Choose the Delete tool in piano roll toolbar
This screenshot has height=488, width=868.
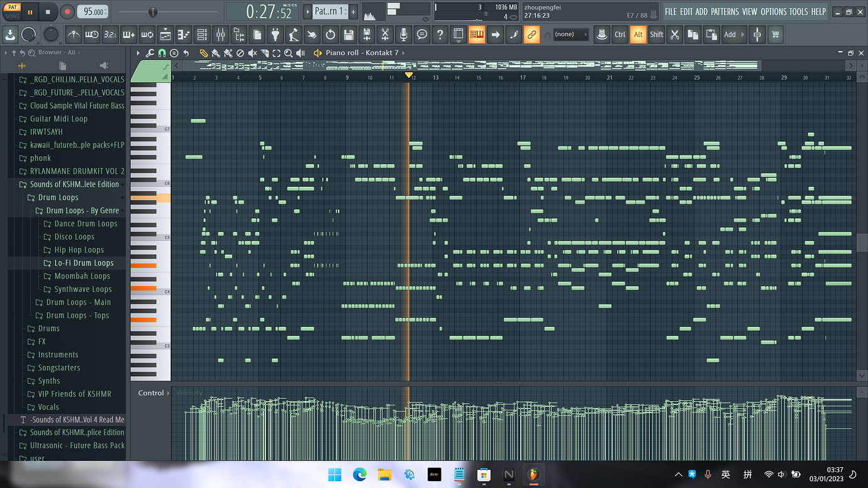tap(240, 53)
